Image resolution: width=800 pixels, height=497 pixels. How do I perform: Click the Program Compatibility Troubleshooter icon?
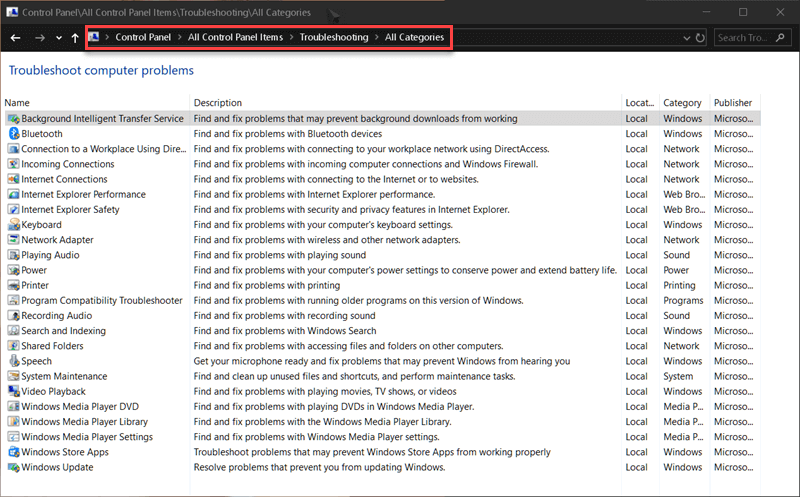pos(14,301)
